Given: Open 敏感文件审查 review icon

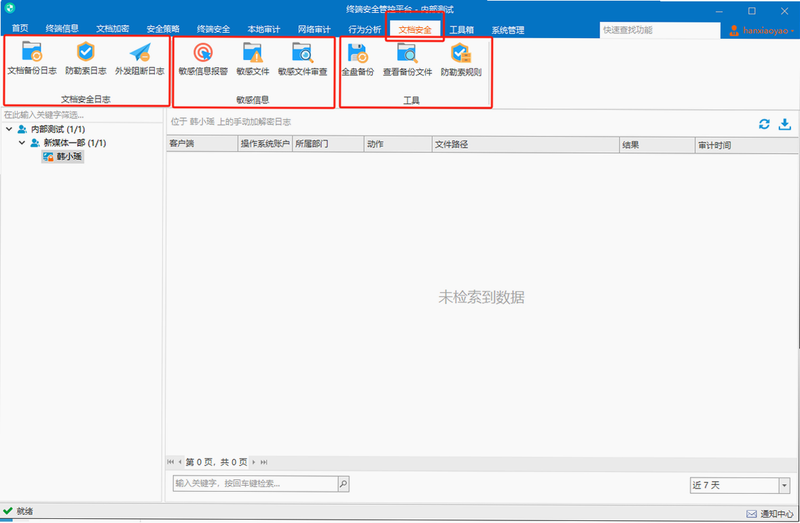Looking at the screenshot, I should (x=303, y=53).
